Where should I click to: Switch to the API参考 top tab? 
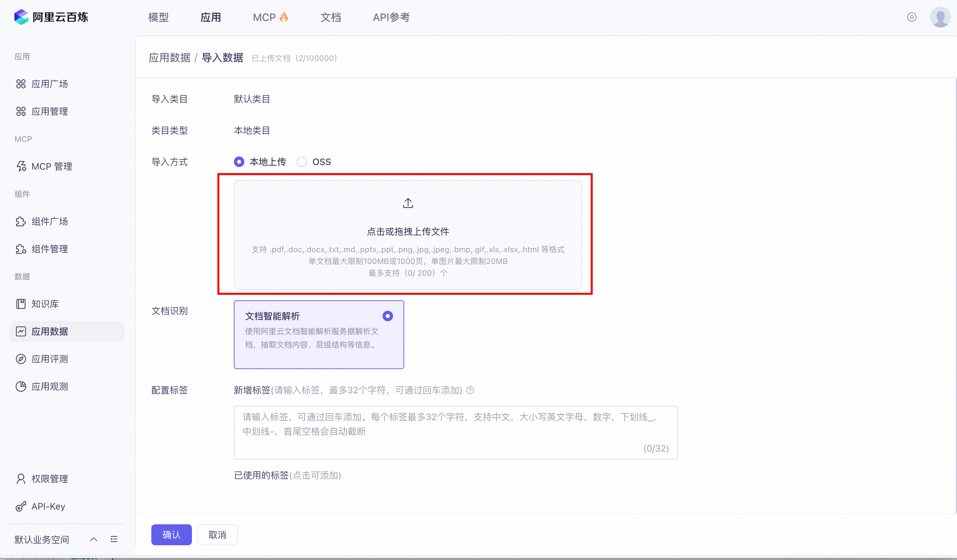pos(391,17)
